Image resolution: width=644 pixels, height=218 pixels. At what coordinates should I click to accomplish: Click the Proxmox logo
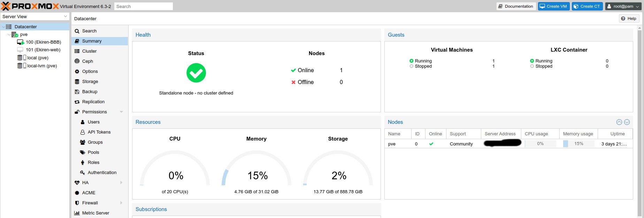[30, 6]
